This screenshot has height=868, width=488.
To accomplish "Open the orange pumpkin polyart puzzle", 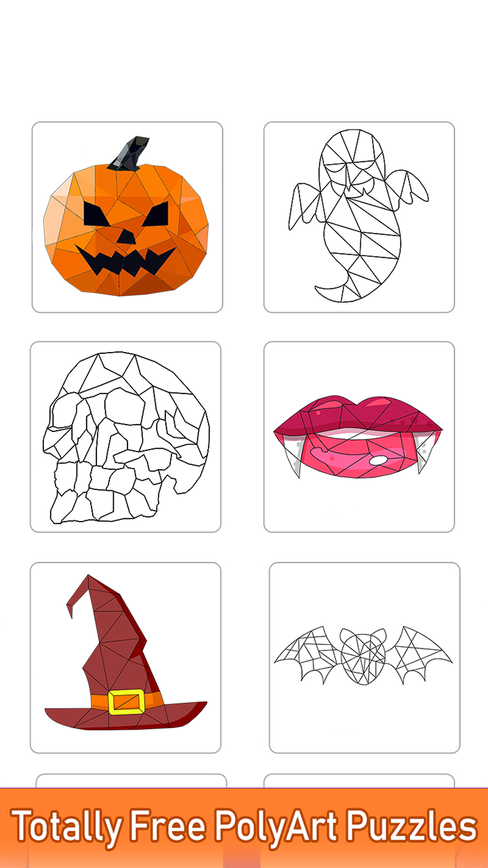I will (127, 217).
